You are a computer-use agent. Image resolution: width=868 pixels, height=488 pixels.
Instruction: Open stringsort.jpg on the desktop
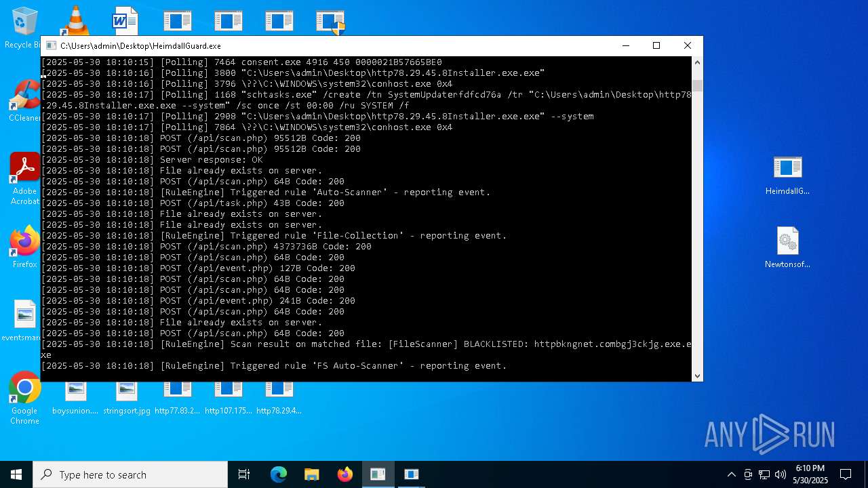(127, 398)
